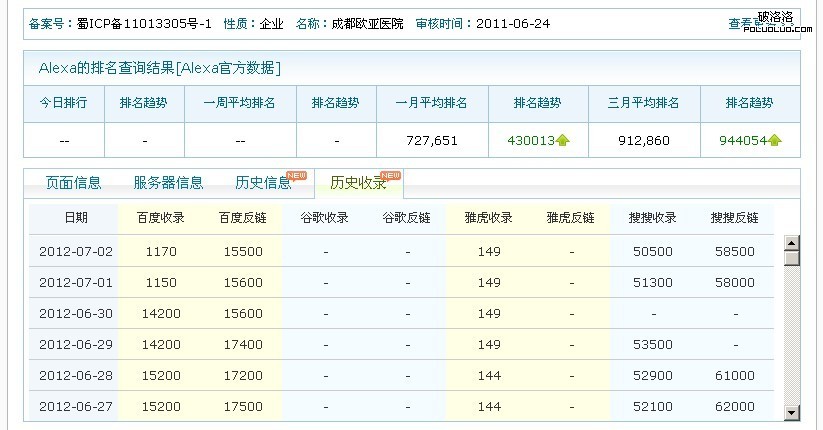Click NEW badge on 历史信息 tab
Viewport: 823px width, 430px height.
(x=296, y=176)
